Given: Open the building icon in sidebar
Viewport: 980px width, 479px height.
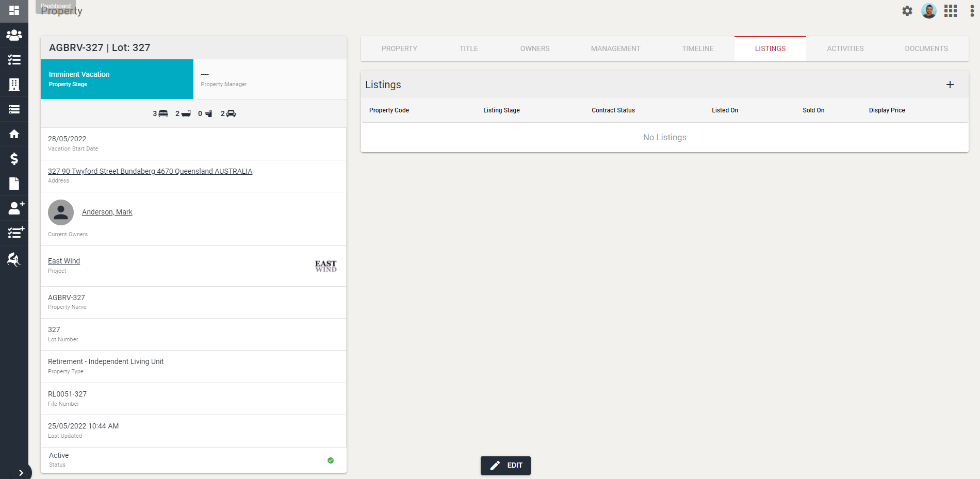Looking at the screenshot, I should pos(14,85).
